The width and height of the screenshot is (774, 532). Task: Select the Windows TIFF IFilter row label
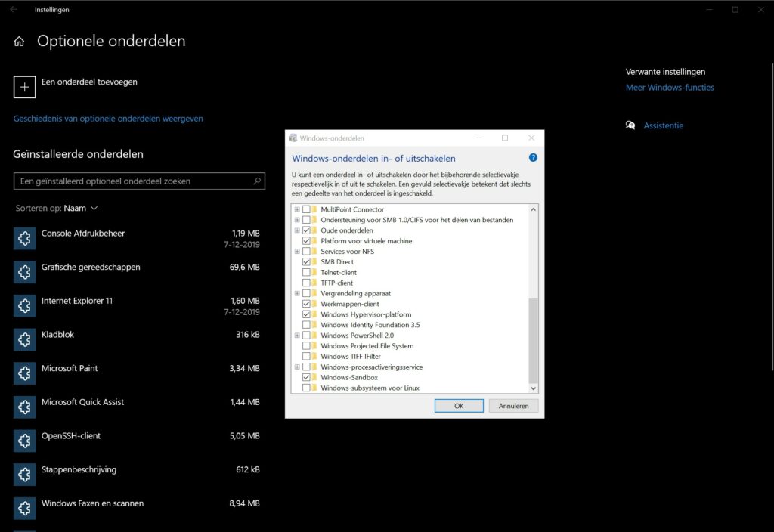351,357
